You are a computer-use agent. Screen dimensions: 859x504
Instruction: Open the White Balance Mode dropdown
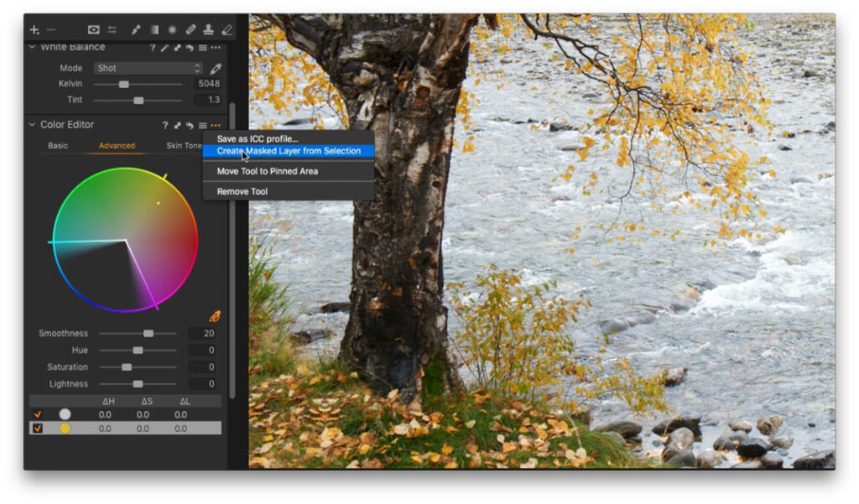pos(147,67)
